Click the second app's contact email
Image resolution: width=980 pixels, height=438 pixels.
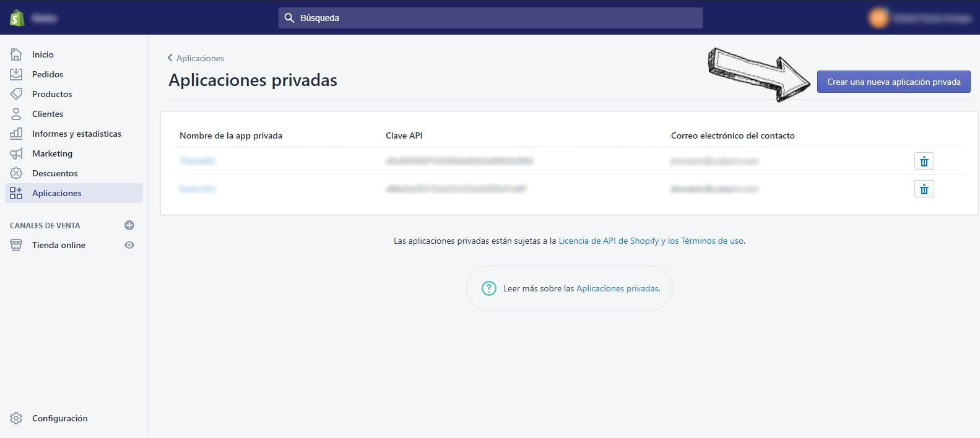(714, 189)
